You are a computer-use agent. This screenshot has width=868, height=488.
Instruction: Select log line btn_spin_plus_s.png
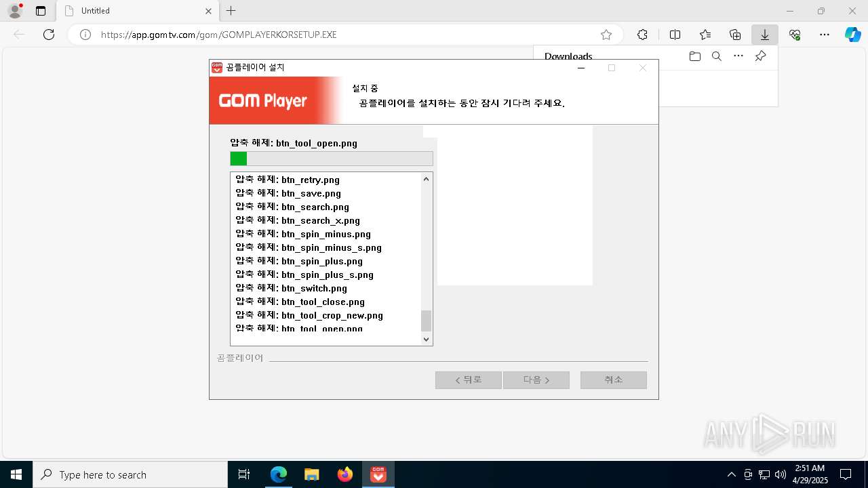point(304,274)
